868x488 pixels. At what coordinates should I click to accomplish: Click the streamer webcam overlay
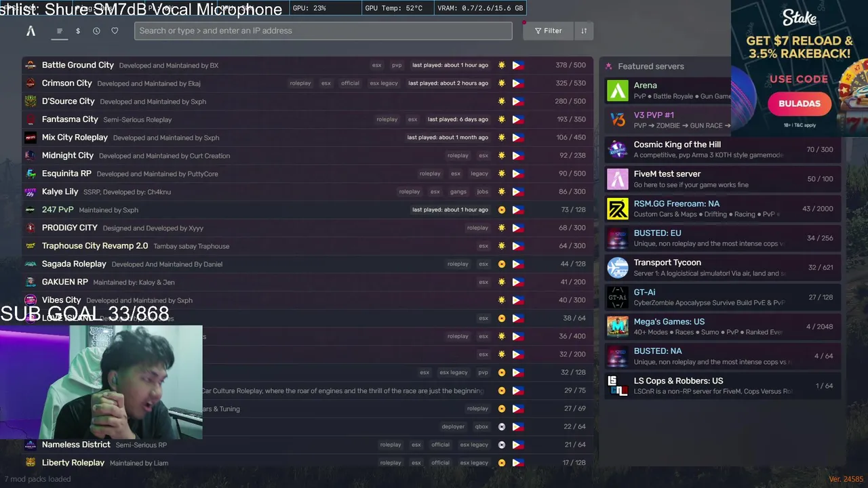point(101,382)
